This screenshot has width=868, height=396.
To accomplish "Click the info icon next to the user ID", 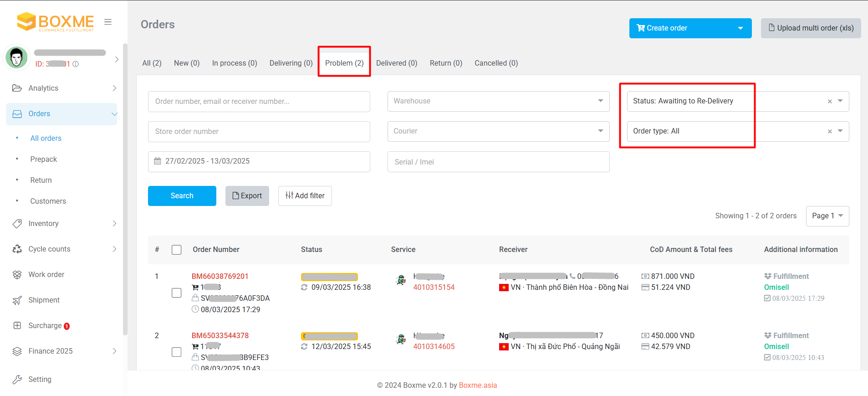I will pyautogui.click(x=76, y=64).
